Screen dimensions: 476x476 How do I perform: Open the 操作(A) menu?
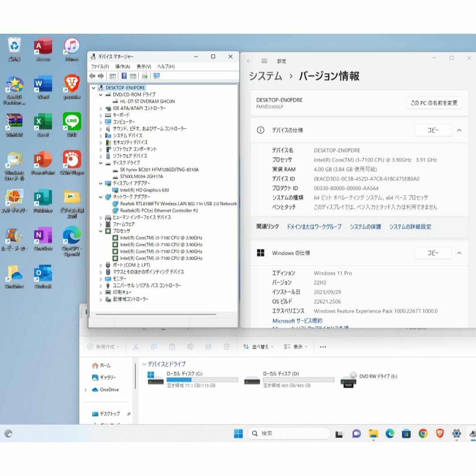tap(123, 67)
